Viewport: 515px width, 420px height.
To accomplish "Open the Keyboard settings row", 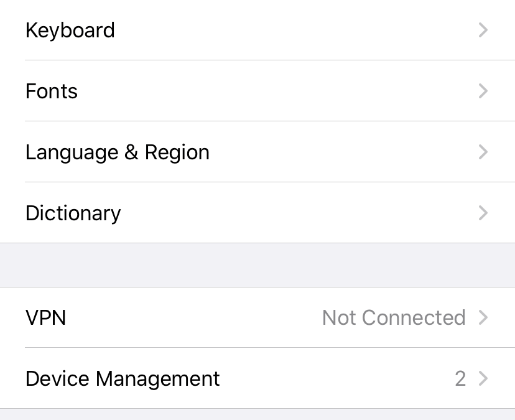I will 70,30.
